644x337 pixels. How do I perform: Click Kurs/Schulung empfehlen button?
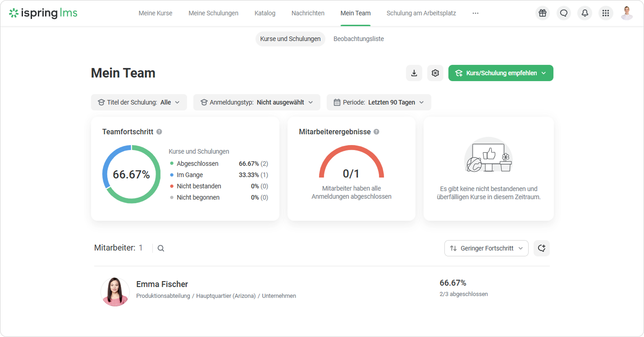[x=500, y=73]
